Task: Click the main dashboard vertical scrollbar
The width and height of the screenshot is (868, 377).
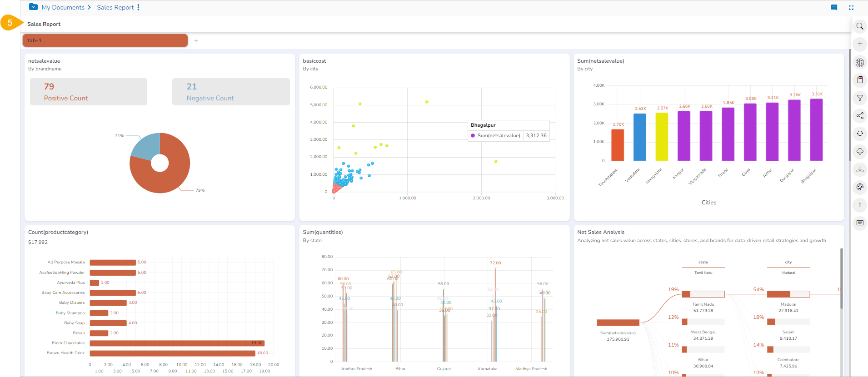Action: (850, 104)
